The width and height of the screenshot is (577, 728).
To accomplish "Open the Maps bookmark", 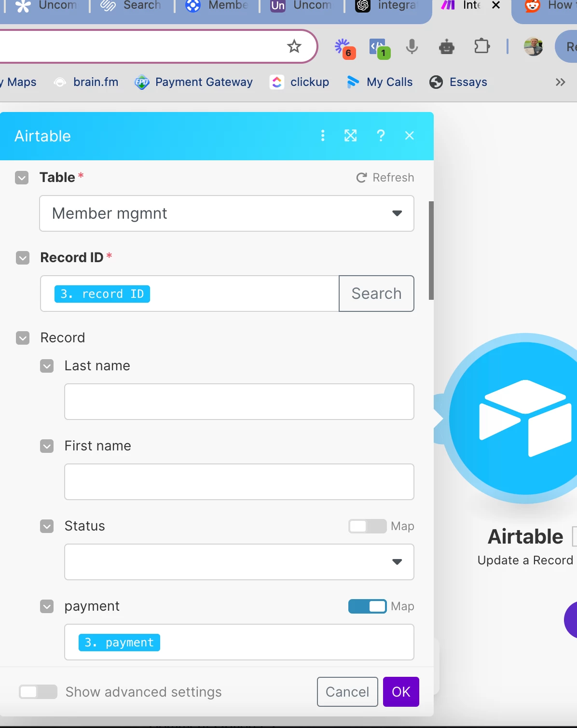I will click(x=19, y=82).
